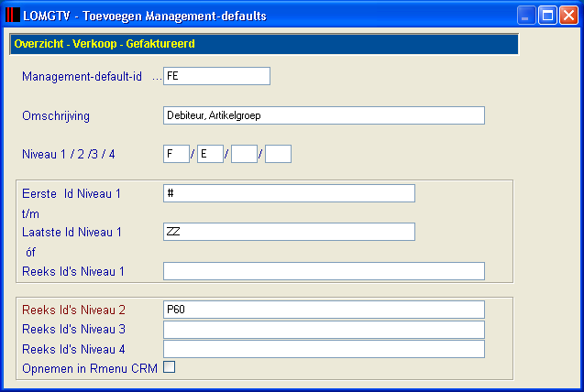584x392 pixels.
Task: Select the Niveau 1 box containing F
Action: (x=177, y=154)
